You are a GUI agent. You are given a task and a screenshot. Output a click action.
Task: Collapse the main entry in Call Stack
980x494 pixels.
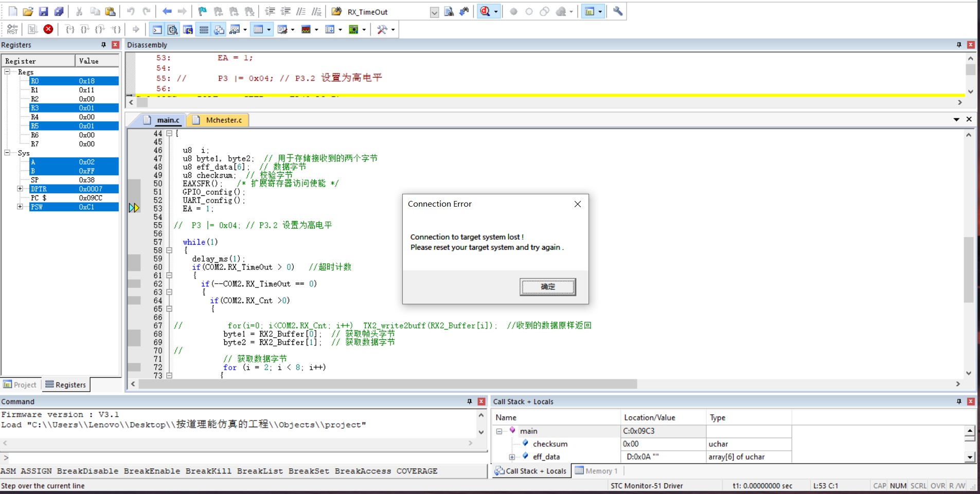coord(499,431)
